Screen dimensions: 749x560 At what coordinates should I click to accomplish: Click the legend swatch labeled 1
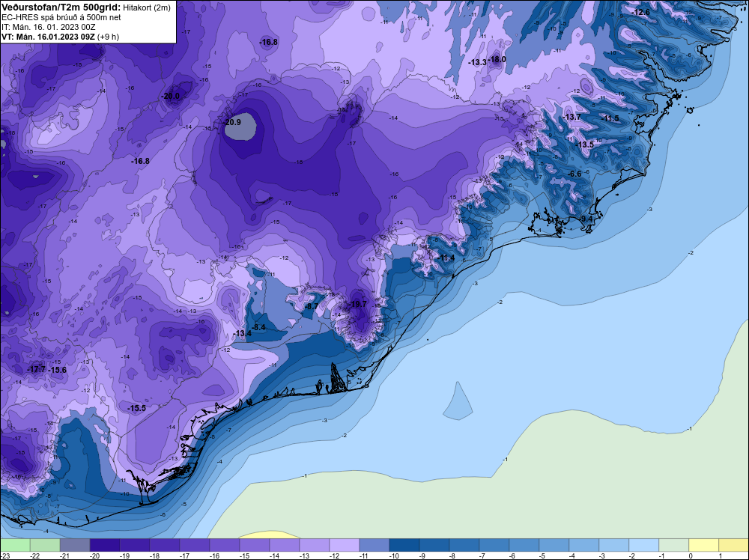tap(734, 545)
